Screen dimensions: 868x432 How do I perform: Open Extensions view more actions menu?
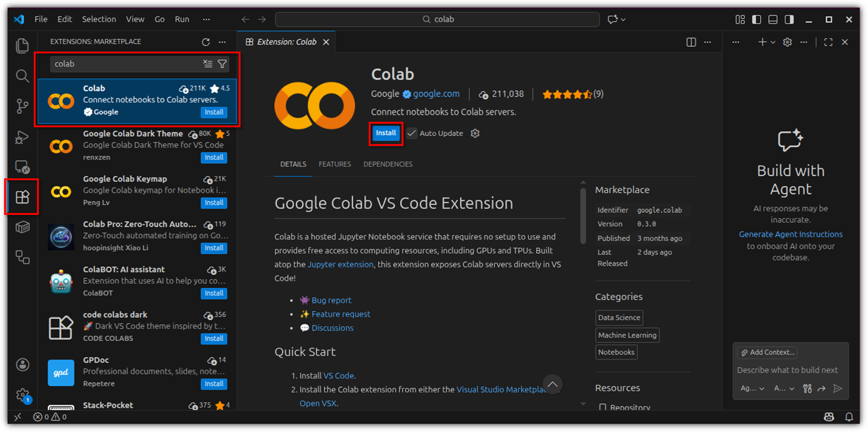pos(222,42)
